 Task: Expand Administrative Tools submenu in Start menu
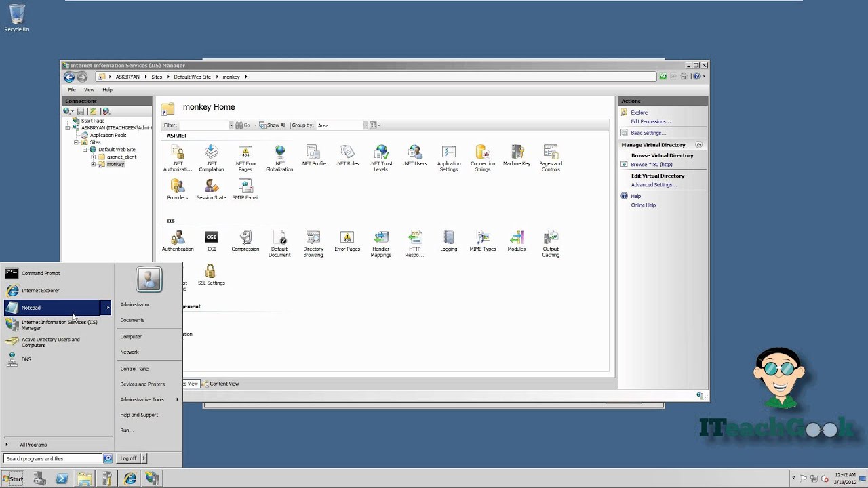[x=177, y=399]
